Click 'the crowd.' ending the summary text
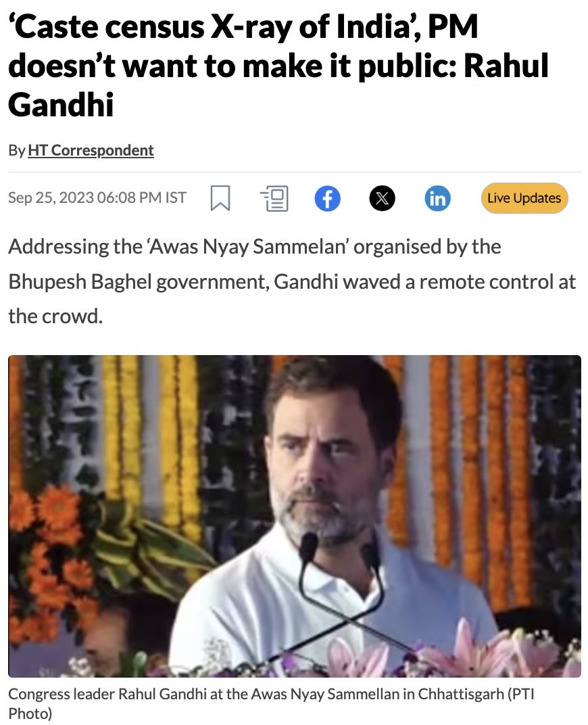Viewport: 588px width, 725px height. click(x=55, y=317)
